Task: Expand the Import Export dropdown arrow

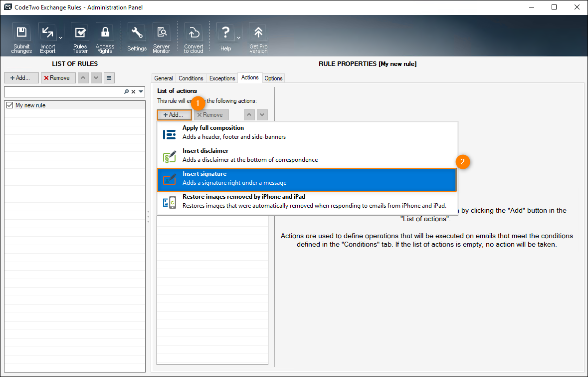Action: 60,38
